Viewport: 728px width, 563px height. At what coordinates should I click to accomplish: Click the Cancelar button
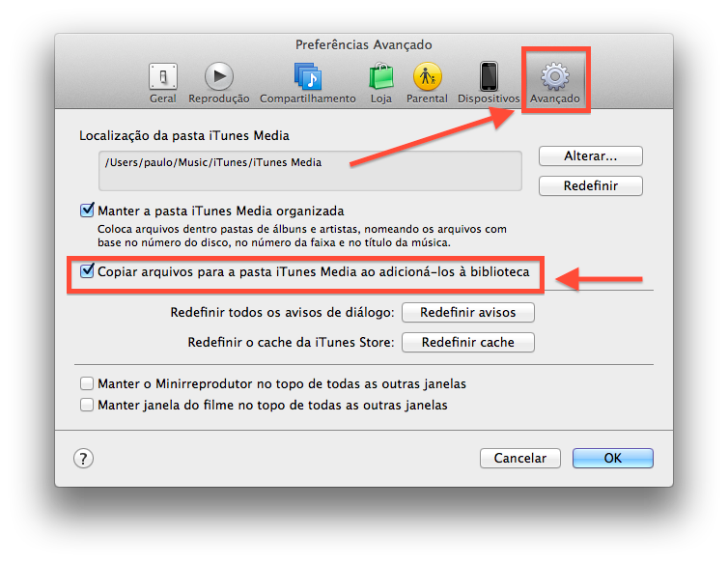tap(519, 459)
